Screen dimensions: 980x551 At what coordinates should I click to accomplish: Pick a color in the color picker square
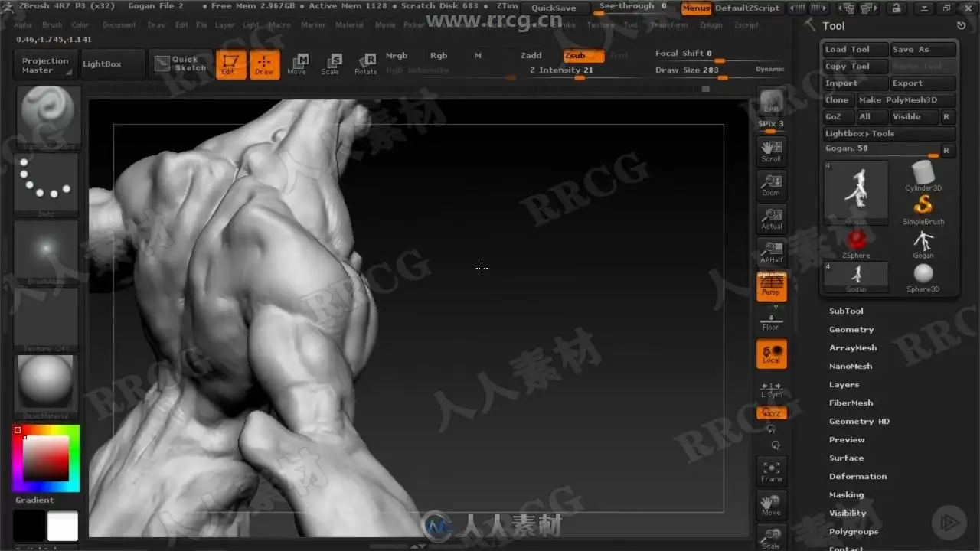[x=45, y=458]
